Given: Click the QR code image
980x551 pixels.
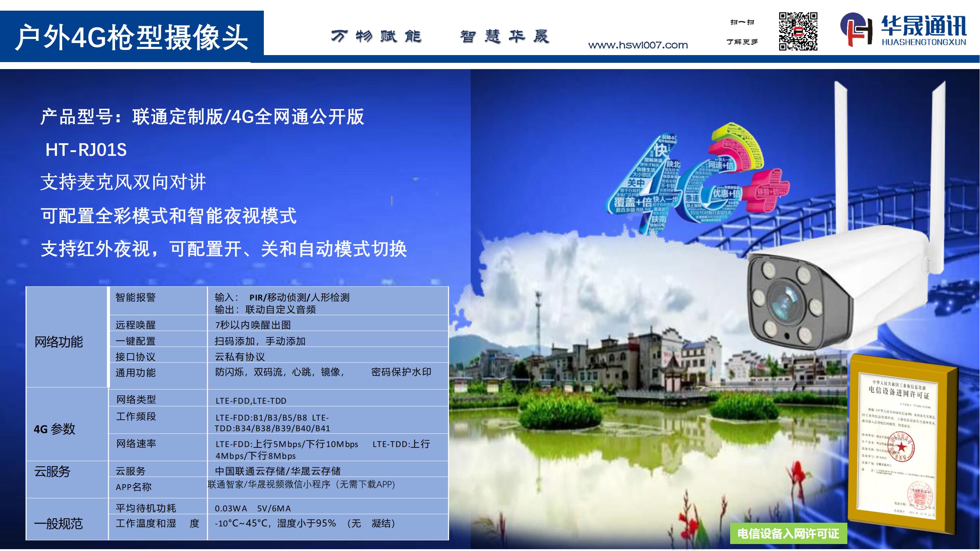Looking at the screenshot, I should point(798,31).
